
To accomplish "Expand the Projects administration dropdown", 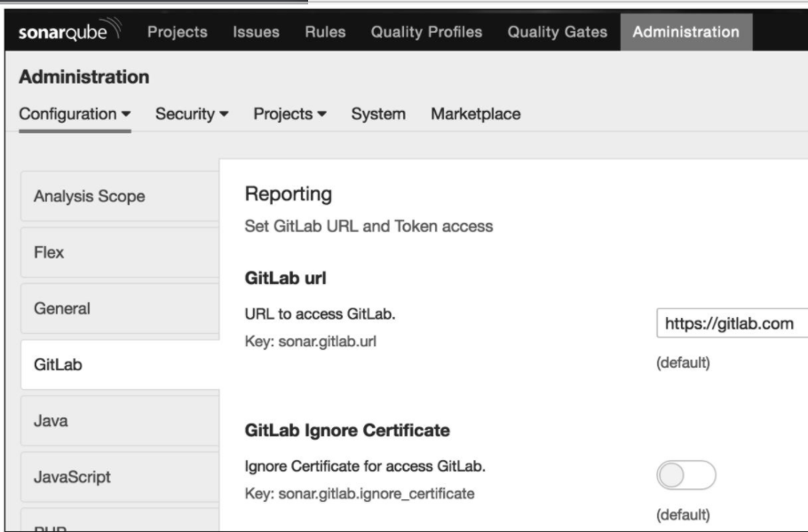I will coord(289,114).
